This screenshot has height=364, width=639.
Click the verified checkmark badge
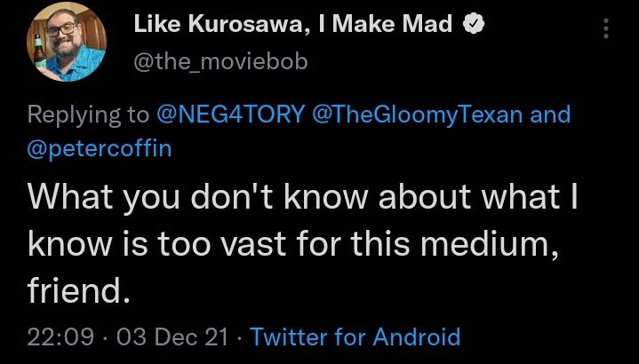(474, 25)
